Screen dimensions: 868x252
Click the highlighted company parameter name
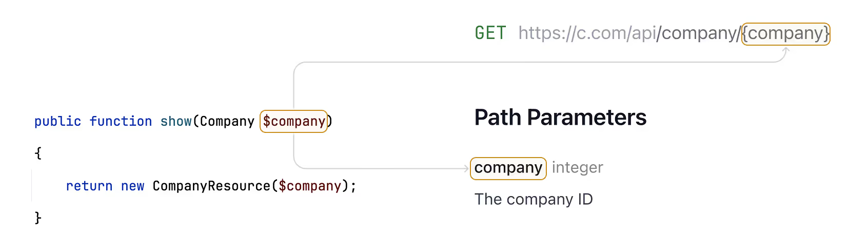(x=508, y=168)
